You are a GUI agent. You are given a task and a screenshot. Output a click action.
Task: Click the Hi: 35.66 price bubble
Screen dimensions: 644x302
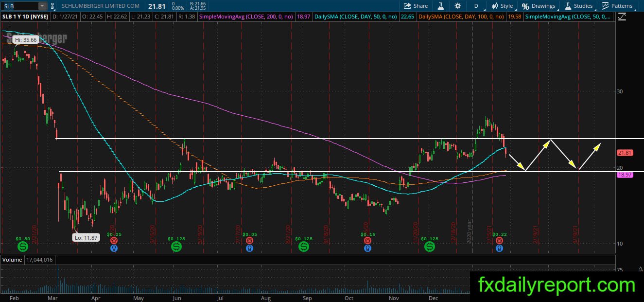pyautogui.click(x=26, y=40)
